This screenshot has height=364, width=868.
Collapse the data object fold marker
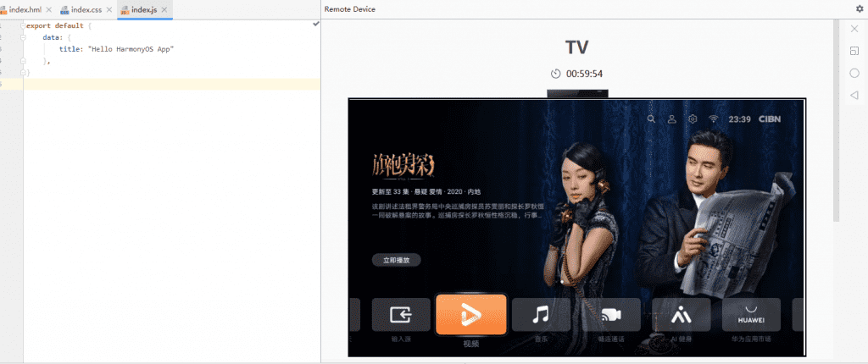tap(23, 37)
